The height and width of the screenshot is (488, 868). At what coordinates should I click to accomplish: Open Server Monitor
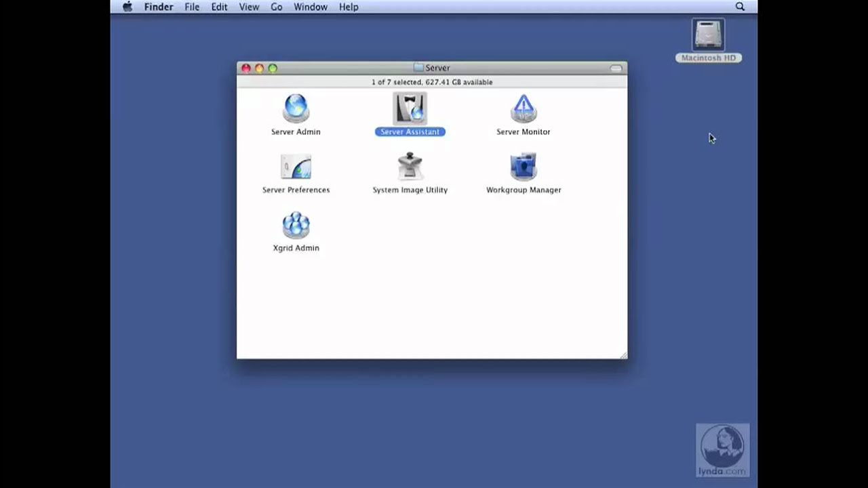click(x=523, y=108)
